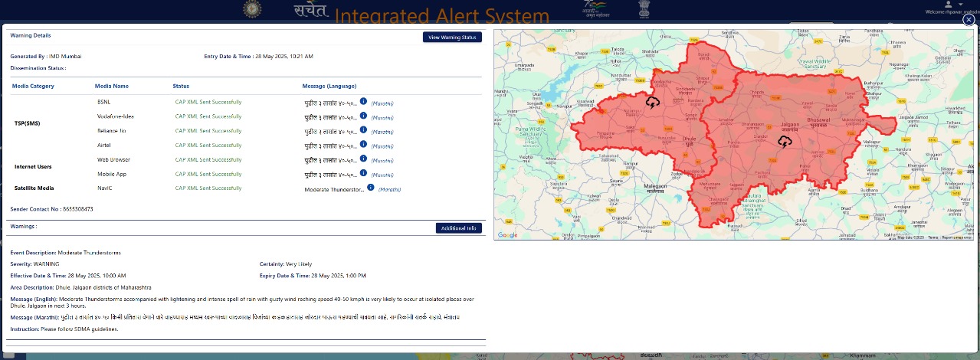Select the Airtel media name
Image resolution: width=980 pixels, height=360 pixels.
(105, 145)
